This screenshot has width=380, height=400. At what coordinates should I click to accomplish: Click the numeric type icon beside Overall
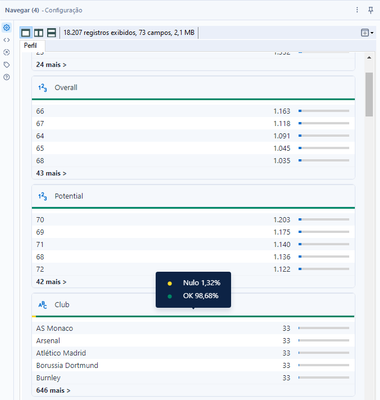click(43, 88)
